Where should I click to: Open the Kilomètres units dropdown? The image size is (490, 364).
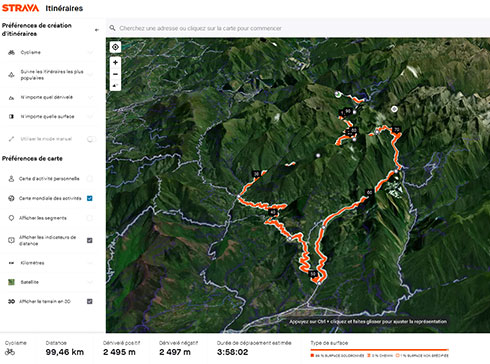coord(49,263)
